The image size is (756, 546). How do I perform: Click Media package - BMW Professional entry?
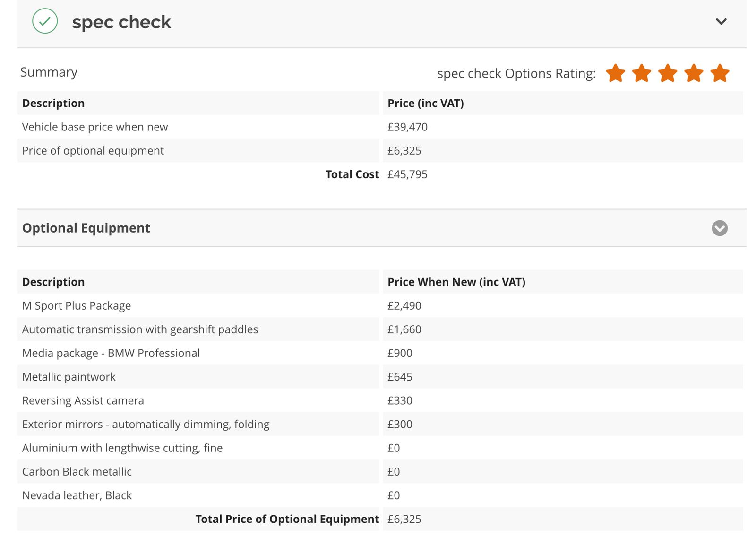[111, 353]
